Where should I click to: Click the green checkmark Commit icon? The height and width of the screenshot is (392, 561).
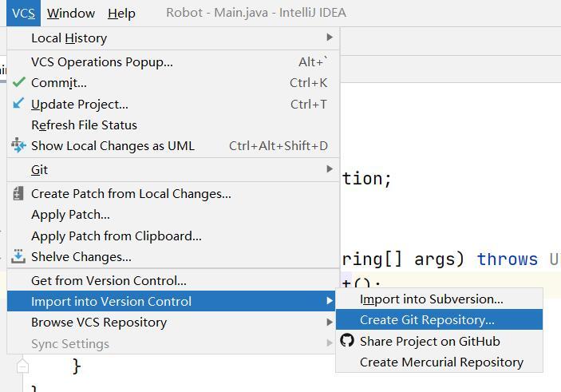pos(18,82)
